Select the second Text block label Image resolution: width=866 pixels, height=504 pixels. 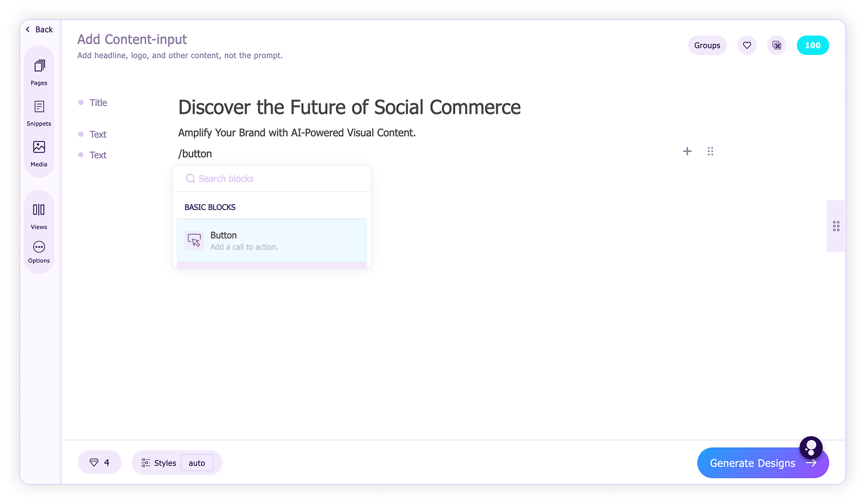pos(98,155)
